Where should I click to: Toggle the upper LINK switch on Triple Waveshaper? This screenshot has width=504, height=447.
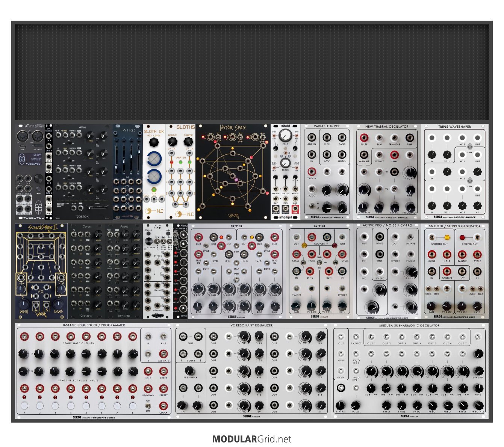(470, 146)
